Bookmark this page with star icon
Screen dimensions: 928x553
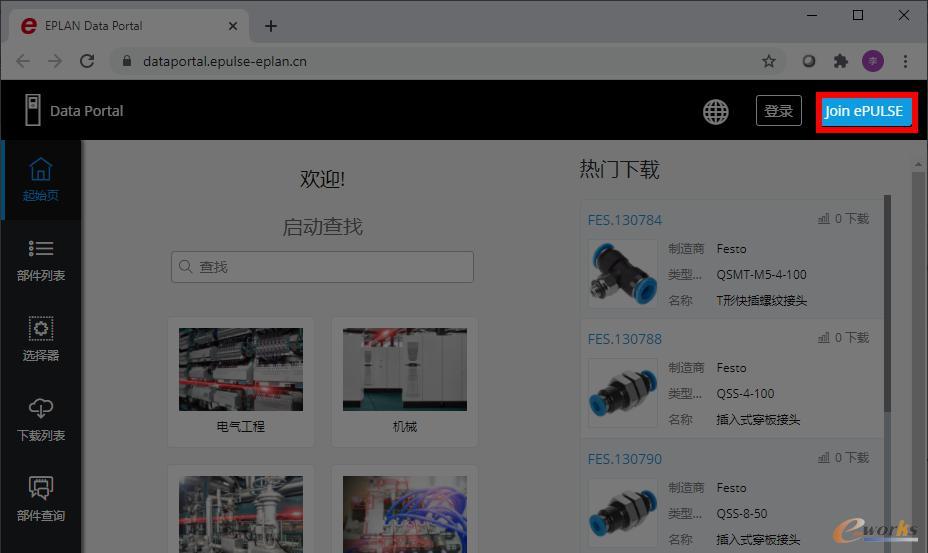point(768,61)
